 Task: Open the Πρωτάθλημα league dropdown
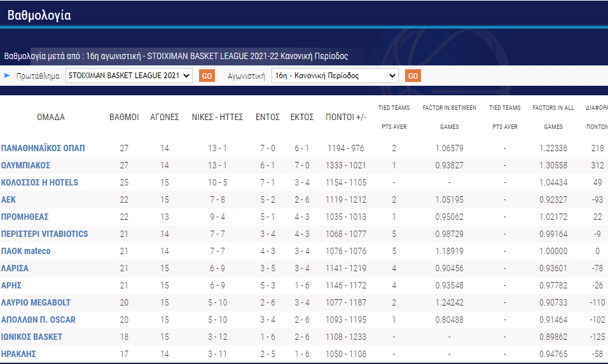pyautogui.click(x=128, y=76)
